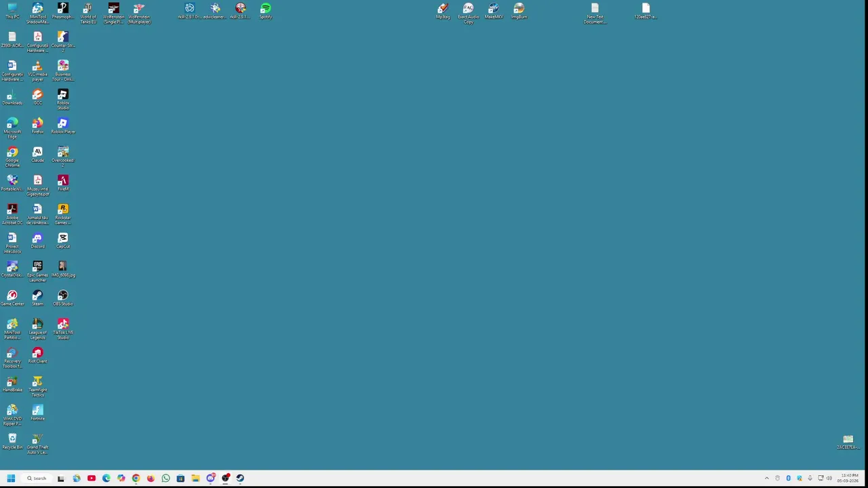The height and width of the screenshot is (488, 868).
Task: Open TikTok LIVE Studio shortcut
Action: coord(63,329)
